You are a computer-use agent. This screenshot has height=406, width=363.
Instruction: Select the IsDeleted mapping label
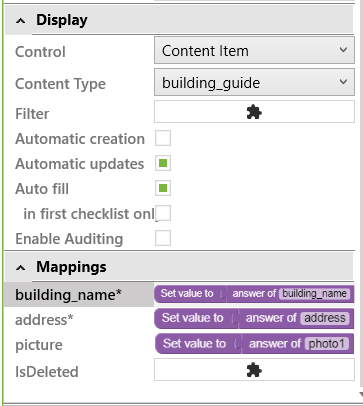click(x=47, y=371)
